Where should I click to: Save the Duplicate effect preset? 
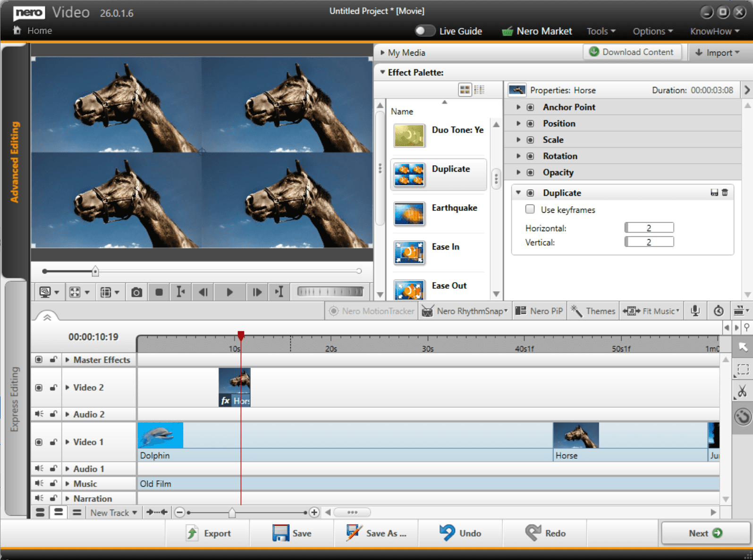(x=714, y=192)
